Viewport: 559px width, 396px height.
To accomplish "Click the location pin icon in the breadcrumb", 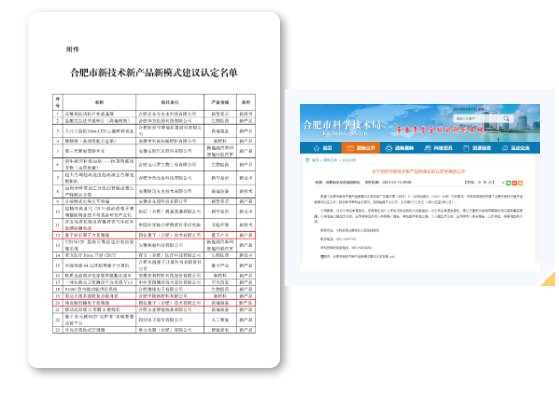I will [307, 160].
